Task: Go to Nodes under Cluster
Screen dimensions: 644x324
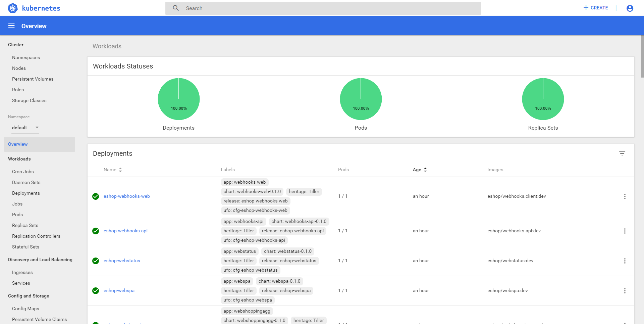Action: pyautogui.click(x=19, y=68)
